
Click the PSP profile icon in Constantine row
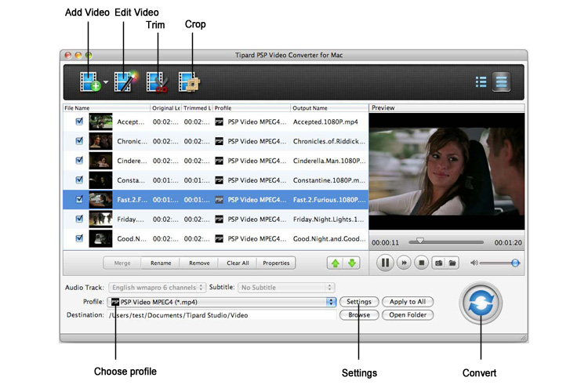(219, 180)
